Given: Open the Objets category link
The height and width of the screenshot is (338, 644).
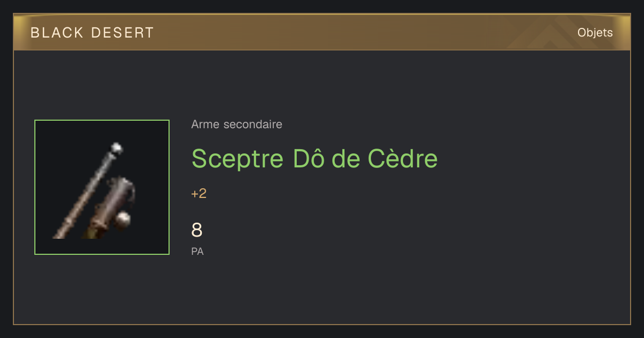Looking at the screenshot, I should coord(595,33).
